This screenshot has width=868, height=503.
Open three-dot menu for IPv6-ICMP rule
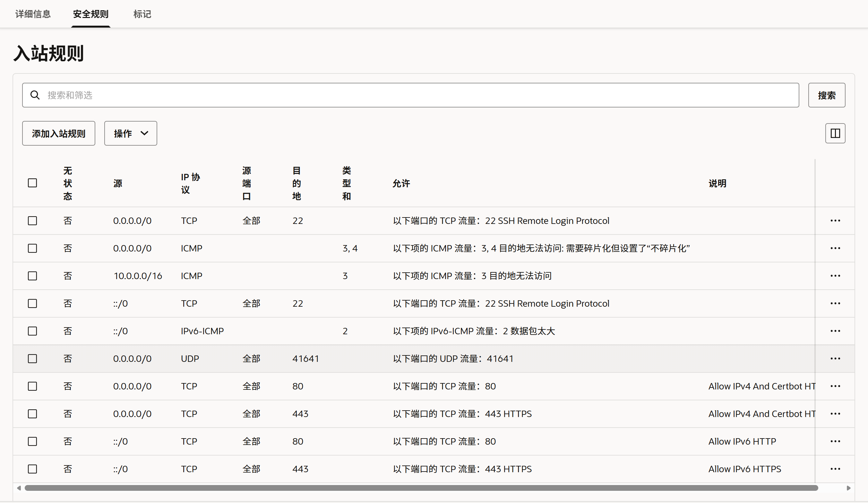click(x=835, y=331)
